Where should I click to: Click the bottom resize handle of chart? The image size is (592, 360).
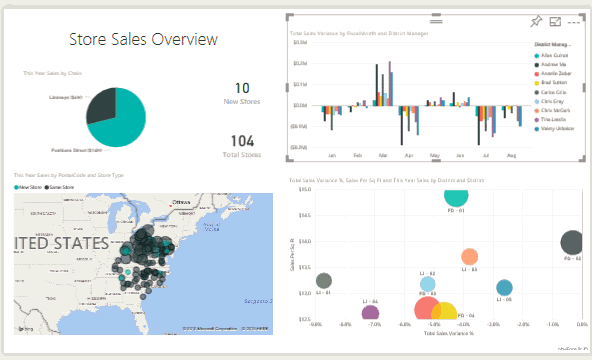tap(436, 161)
